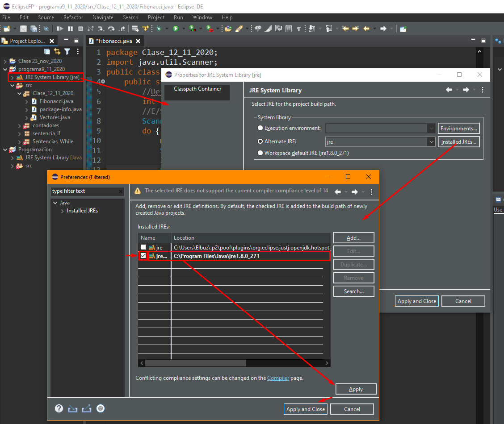Open the Navigate menu
Viewport: 504px width, 424px height.
[103, 17]
